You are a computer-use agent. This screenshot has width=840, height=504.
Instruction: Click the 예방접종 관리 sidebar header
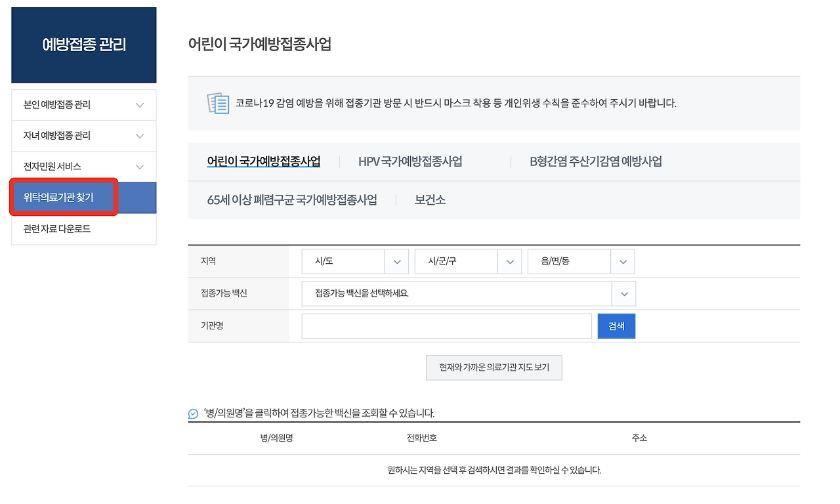pyautogui.click(x=83, y=45)
